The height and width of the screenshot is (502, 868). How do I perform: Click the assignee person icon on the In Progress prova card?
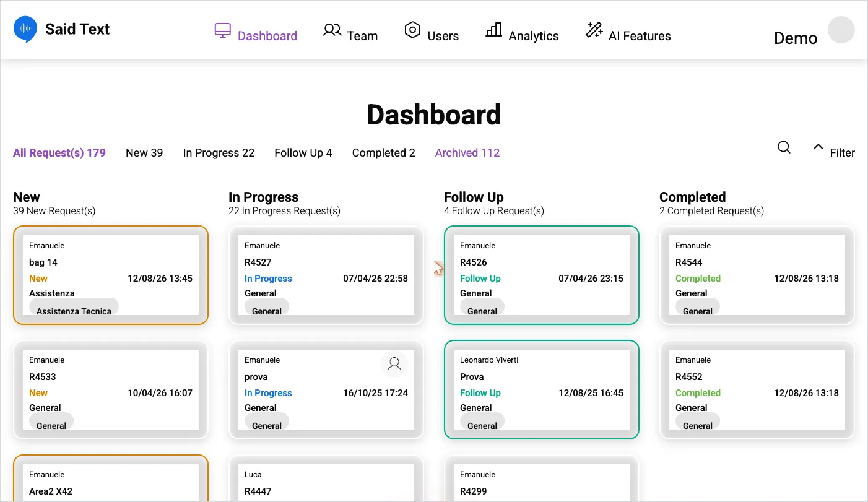[x=394, y=364]
